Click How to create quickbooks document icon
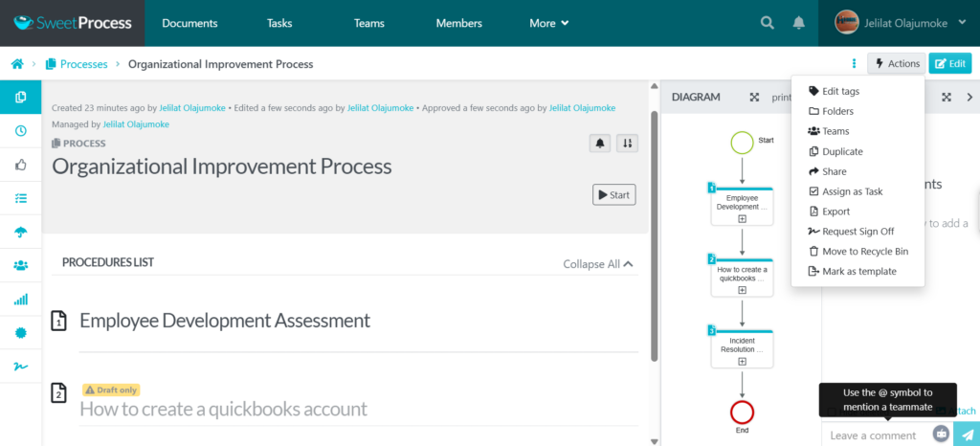This screenshot has width=980, height=446. [x=58, y=393]
